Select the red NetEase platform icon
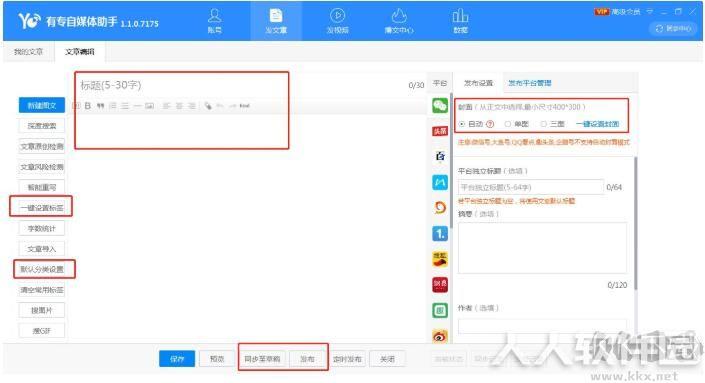Viewport: 705px width, 383px height. point(440,285)
